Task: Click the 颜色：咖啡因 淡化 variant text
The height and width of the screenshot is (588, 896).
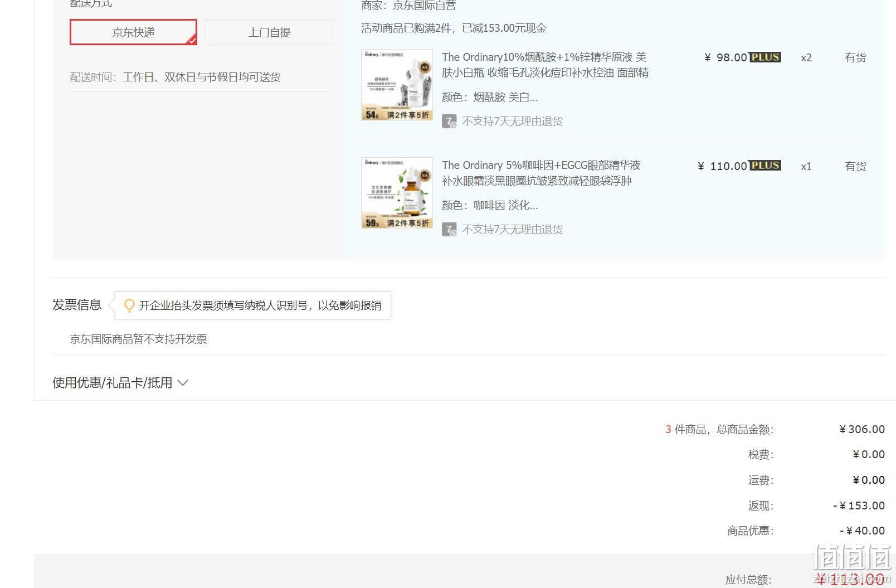Action: 490,206
